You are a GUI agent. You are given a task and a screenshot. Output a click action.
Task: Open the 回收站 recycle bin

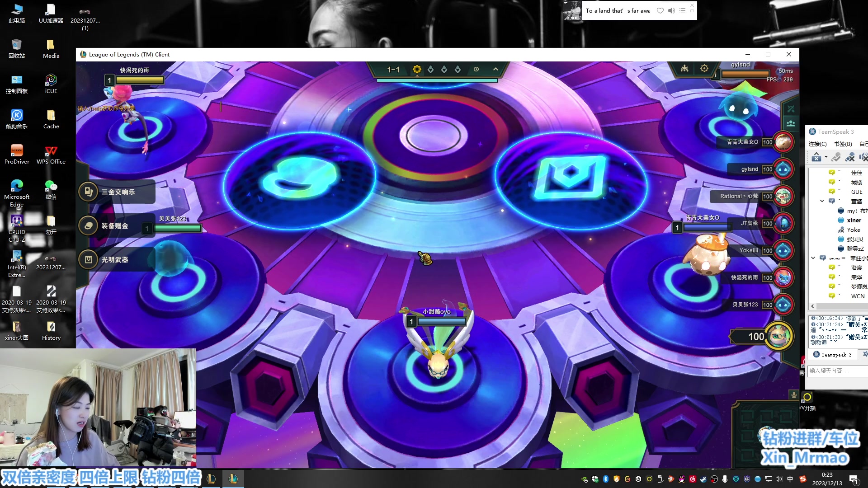[x=17, y=49]
